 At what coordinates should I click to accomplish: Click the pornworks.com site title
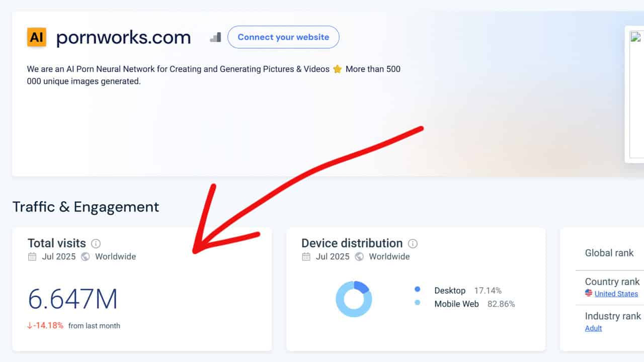pyautogui.click(x=123, y=38)
